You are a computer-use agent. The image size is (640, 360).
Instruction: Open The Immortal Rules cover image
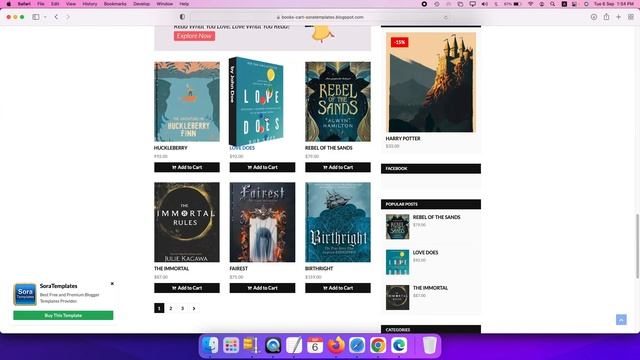point(187,222)
